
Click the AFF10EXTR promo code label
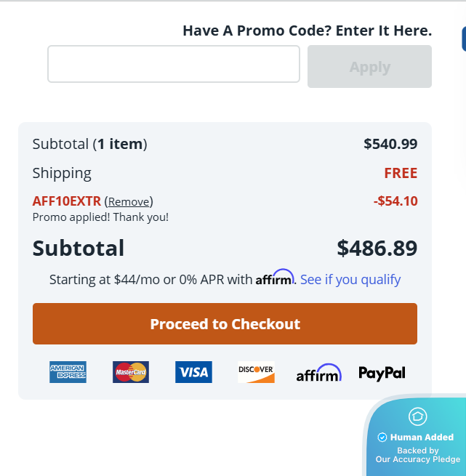click(x=67, y=201)
